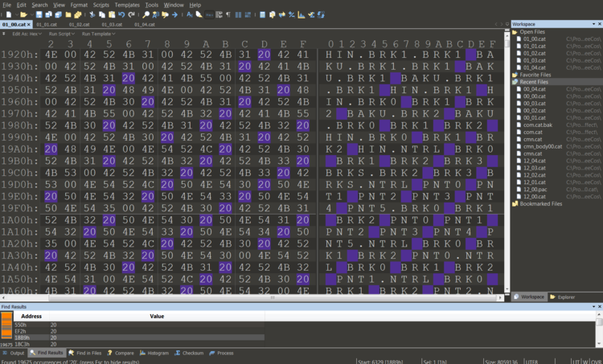This screenshot has height=364, width=603.
Task: Open the Search menu
Action: (x=39, y=5)
